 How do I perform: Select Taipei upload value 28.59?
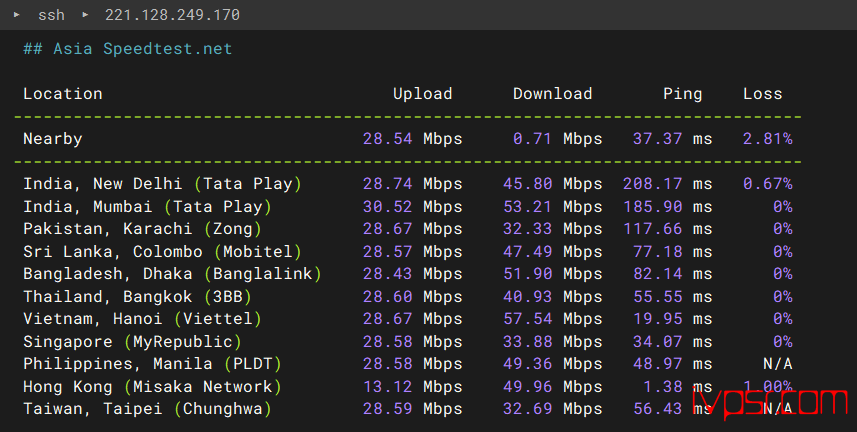pos(388,408)
